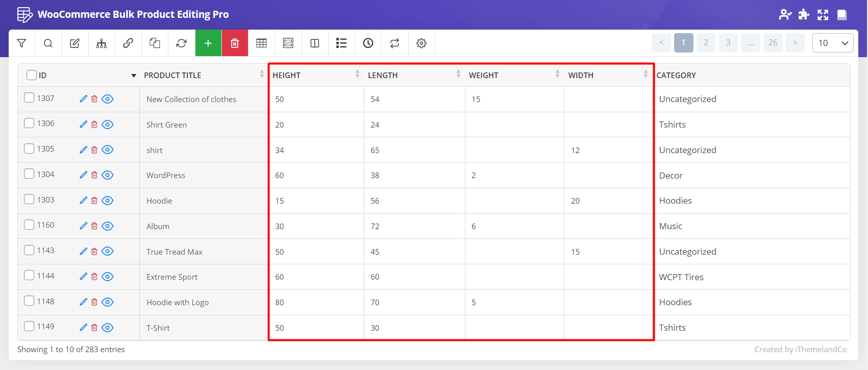Screen dimensions: 868x370
Task: Add a new product with green plus
Action: pyautogui.click(x=208, y=43)
